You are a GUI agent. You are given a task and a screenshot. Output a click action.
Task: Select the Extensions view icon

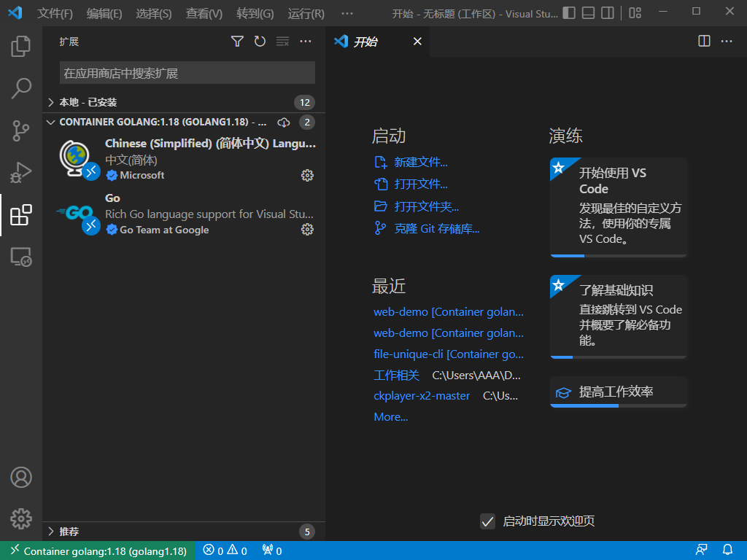(x=21, y=215)
